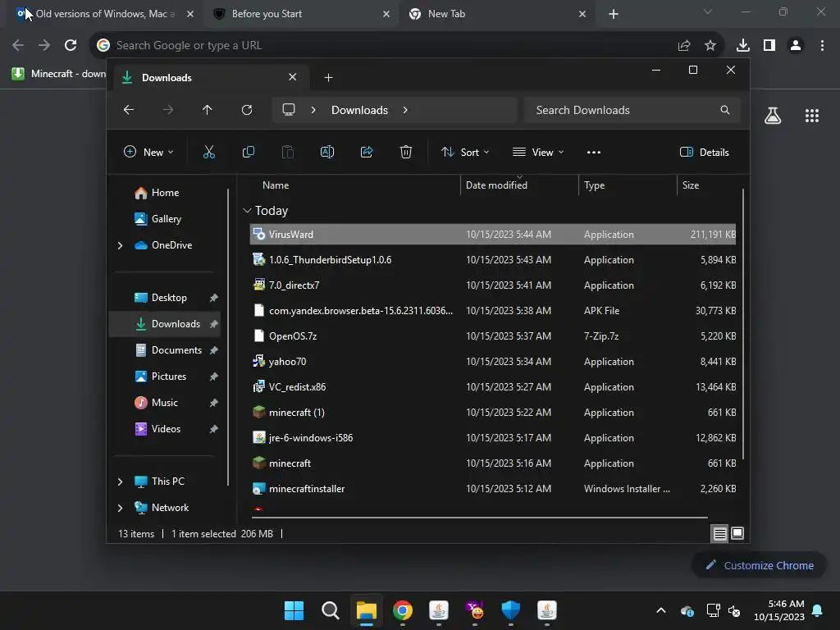Screen dimensions: 840x630
Task: Go back in File Explorer
Action: pos(129,110)
